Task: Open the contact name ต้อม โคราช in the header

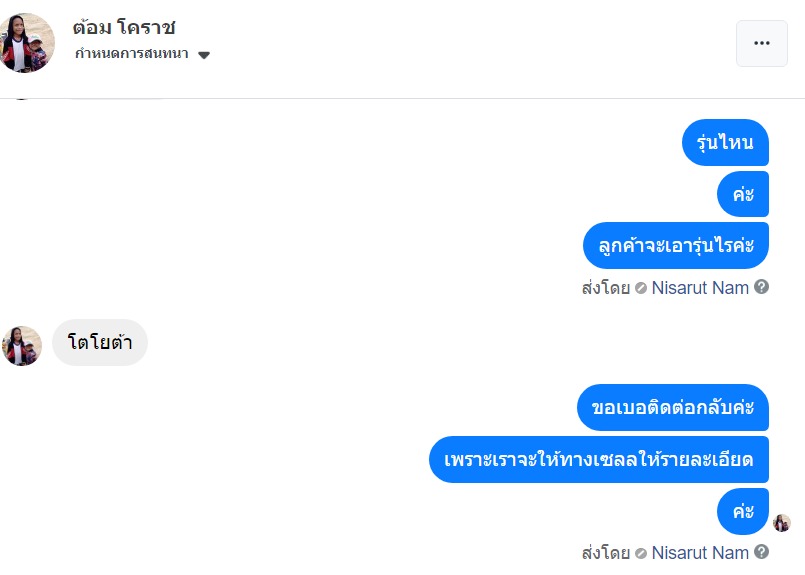Action: tap(124, 27)
